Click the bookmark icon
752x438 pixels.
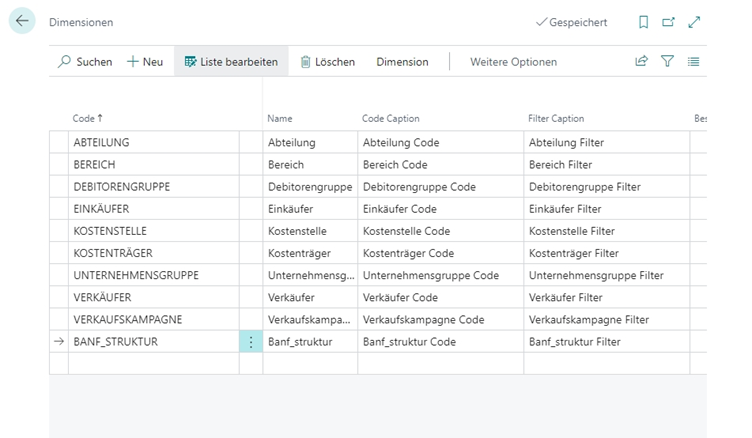click(x=643, y=22)
